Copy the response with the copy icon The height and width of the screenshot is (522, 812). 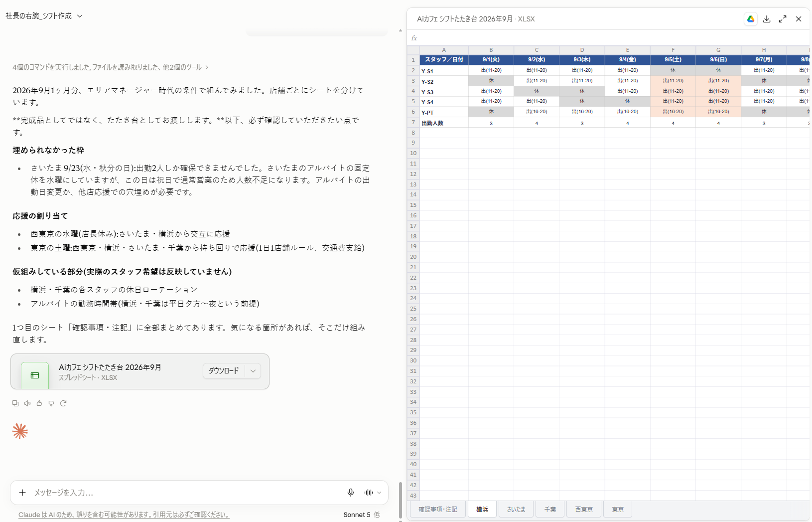coord(15,403)
